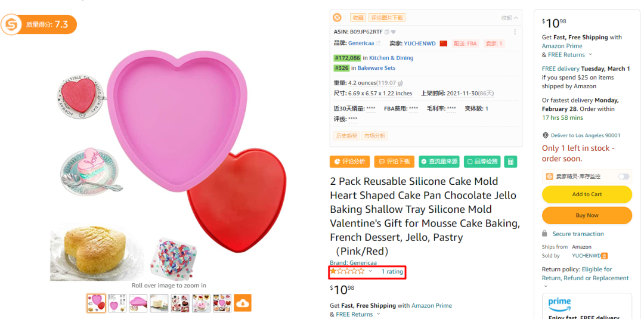Viewport: 644px width, 319px height.
Task: Click the 评论分析 review analysis button
Action: coord(350,162)
